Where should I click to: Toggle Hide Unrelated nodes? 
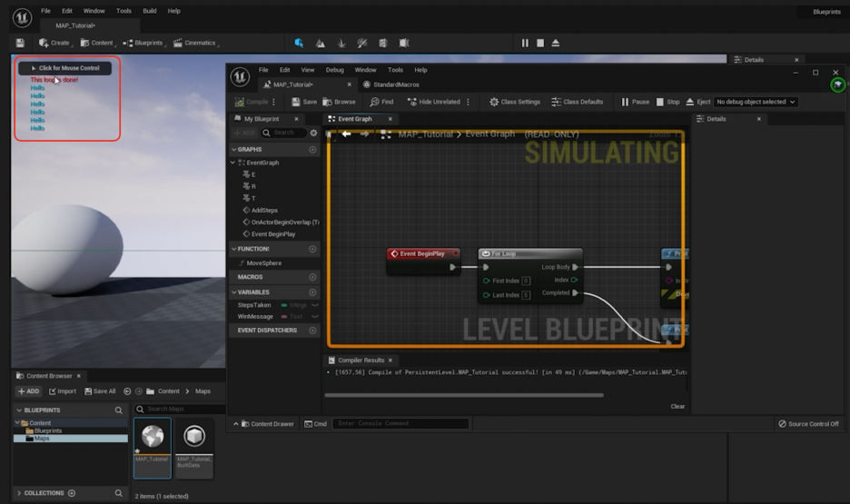(434, 102)
